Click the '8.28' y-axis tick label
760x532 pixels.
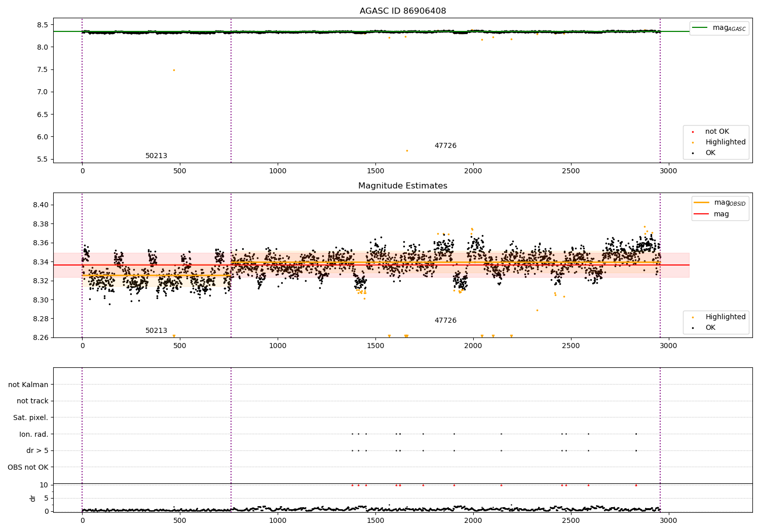[x=41, y=319]
